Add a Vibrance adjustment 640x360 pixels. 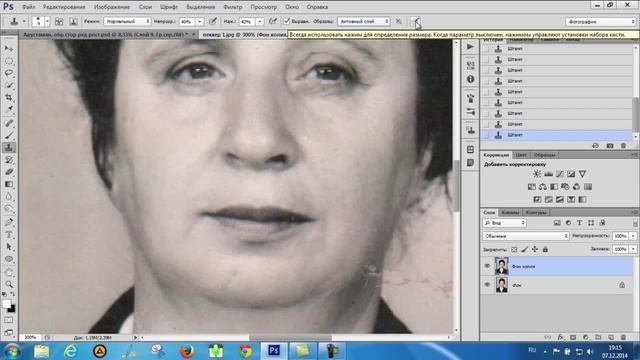point(582,174)
